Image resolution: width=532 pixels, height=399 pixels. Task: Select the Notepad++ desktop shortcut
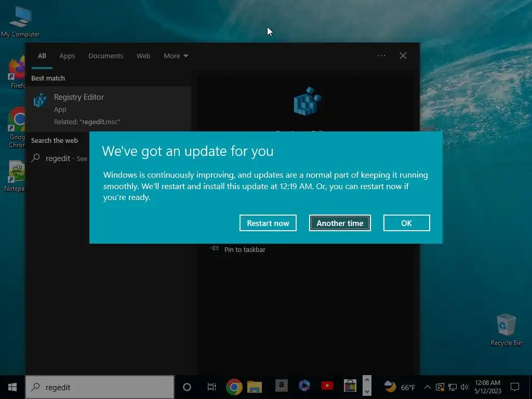[15, 176]
